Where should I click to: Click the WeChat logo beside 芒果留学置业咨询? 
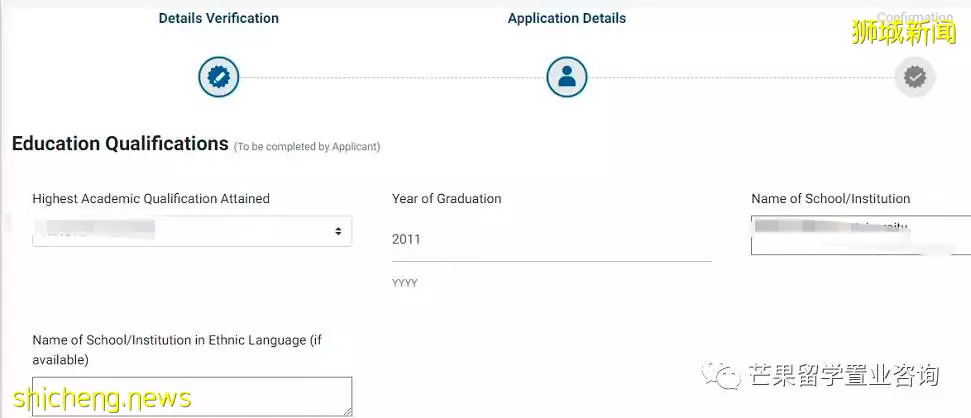point(721,375)
